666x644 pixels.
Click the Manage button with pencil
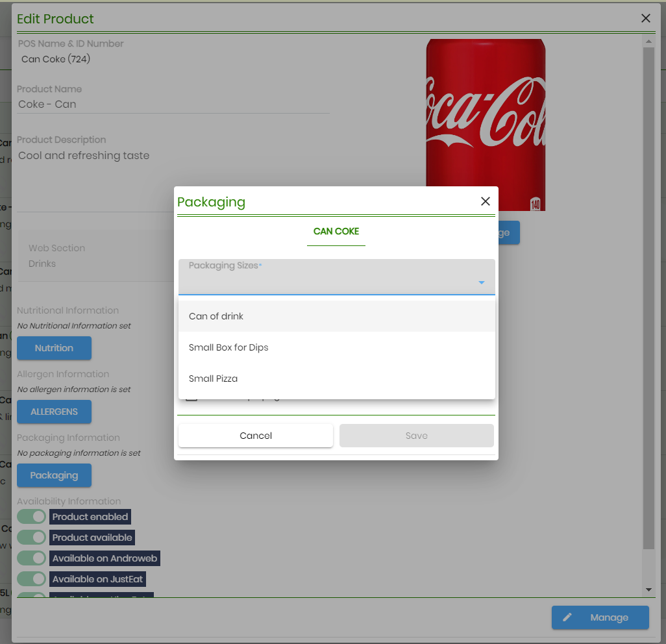(600, 617)
